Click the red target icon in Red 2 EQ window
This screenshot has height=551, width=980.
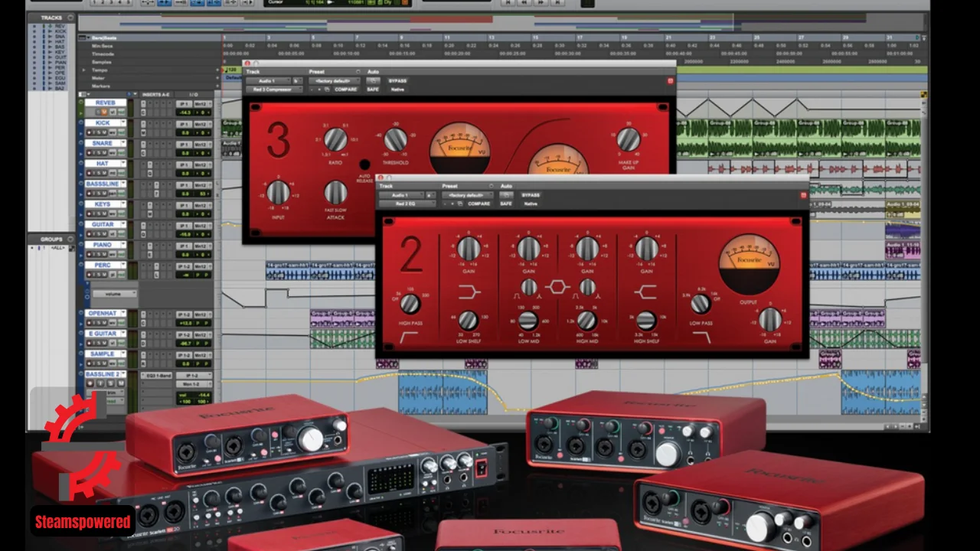(x=803, y=195)
